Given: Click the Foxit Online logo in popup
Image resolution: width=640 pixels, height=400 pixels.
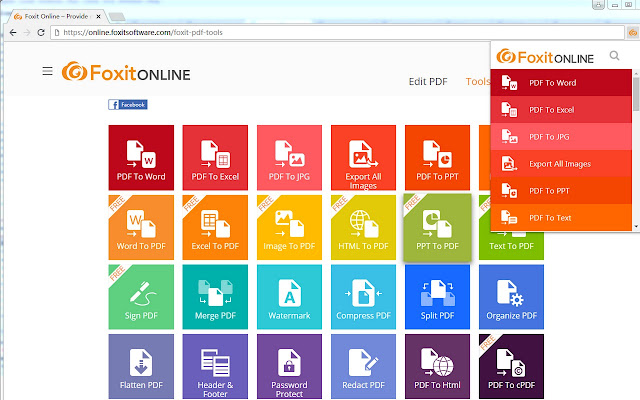Looking at the screenshot, I should (545, 57).
